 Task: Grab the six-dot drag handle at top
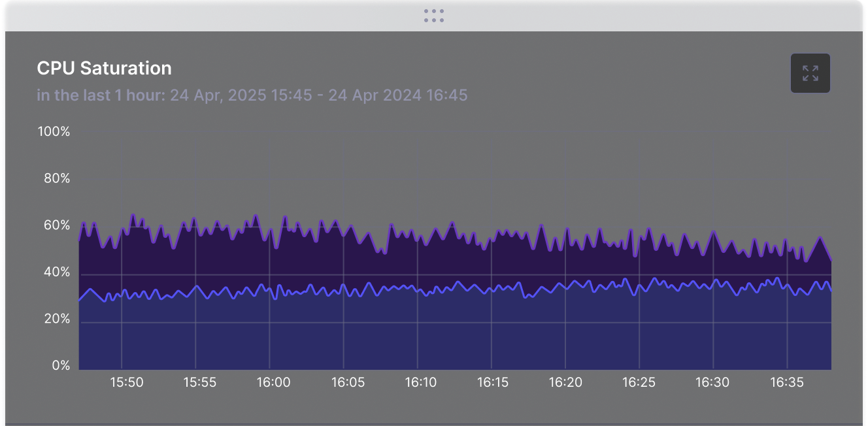point(434,16)
